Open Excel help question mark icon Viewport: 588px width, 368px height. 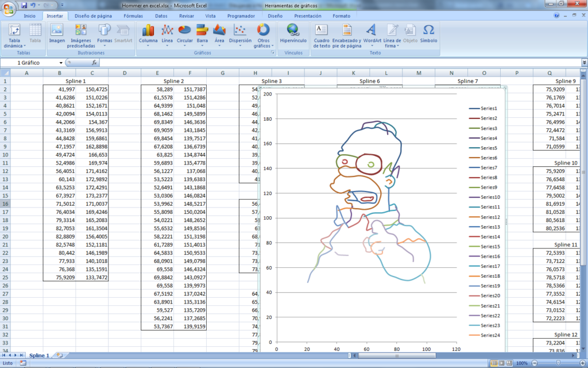(x=556, y=16)
